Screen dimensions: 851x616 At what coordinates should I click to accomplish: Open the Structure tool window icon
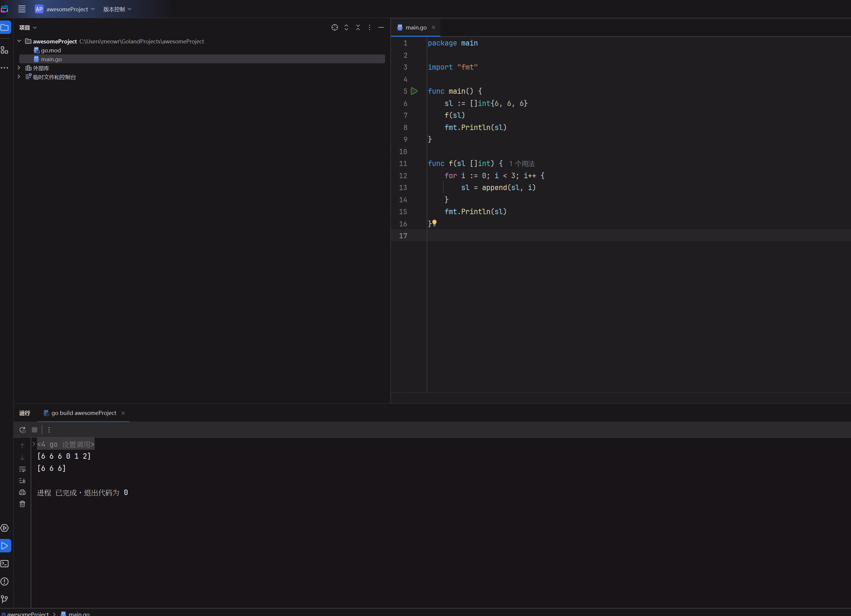point(4,50)
